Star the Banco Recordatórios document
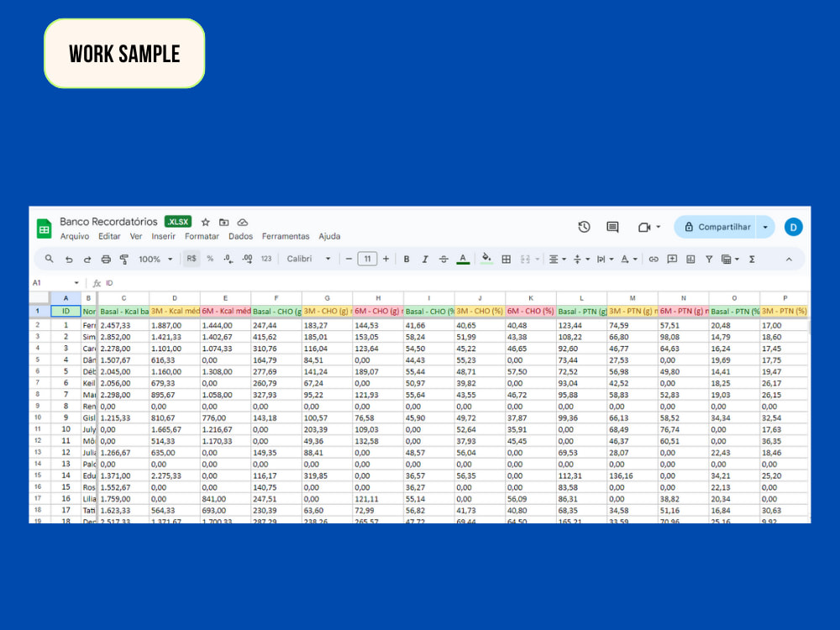Image resolution: width=840 pixels, height=630 pixels. 205,222
